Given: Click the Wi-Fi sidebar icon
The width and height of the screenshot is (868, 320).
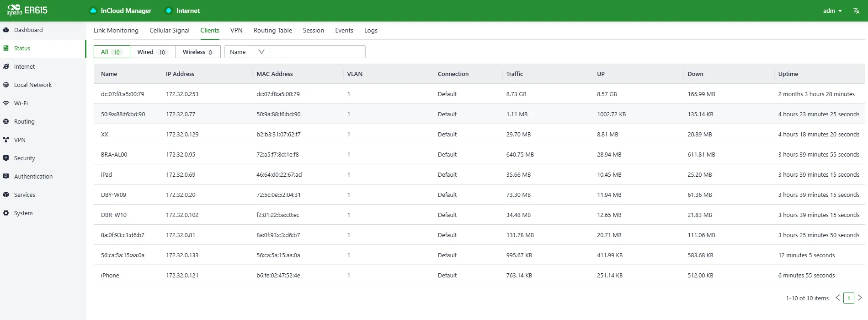Looking at the screenshot, I should tap(6, 103).
